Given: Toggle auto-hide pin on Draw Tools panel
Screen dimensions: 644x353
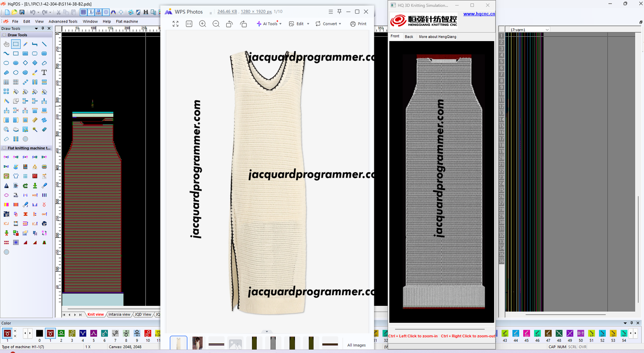Looking at the screenshot, I should pos(43,29).
